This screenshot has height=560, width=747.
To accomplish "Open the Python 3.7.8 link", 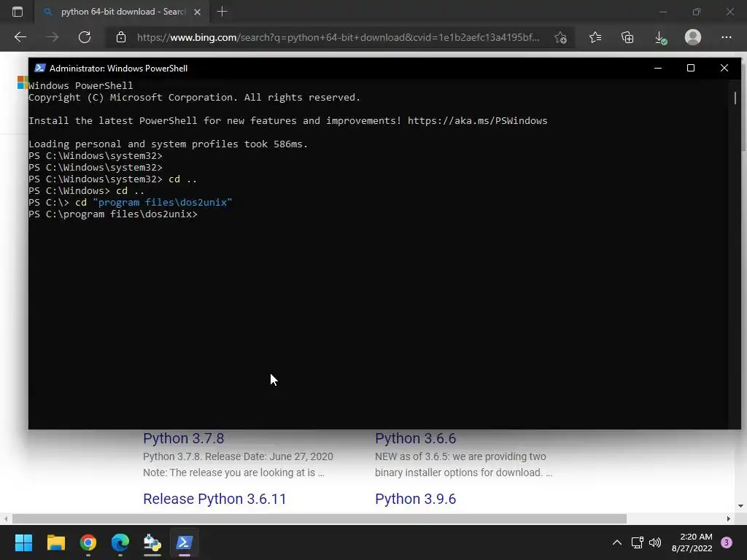I will (183, 438).
